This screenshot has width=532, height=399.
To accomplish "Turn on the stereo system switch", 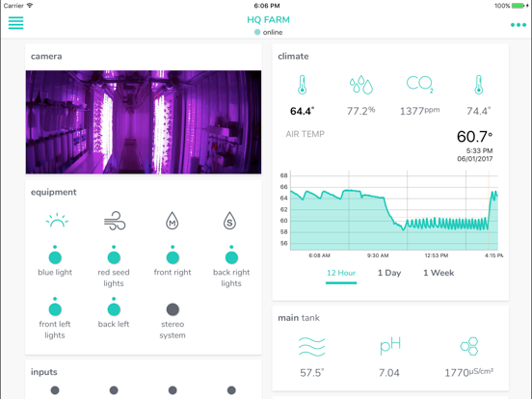I will (173, 309).
